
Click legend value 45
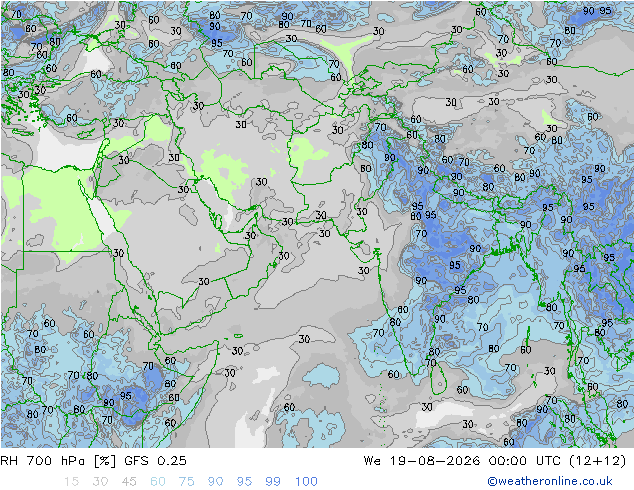(129, 482)
